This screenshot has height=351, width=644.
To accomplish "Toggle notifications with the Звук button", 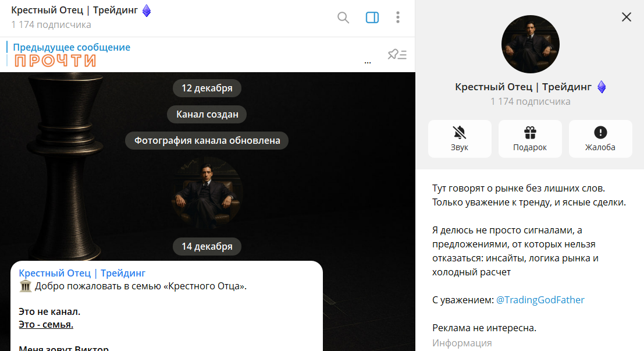I will coord(460,139).
